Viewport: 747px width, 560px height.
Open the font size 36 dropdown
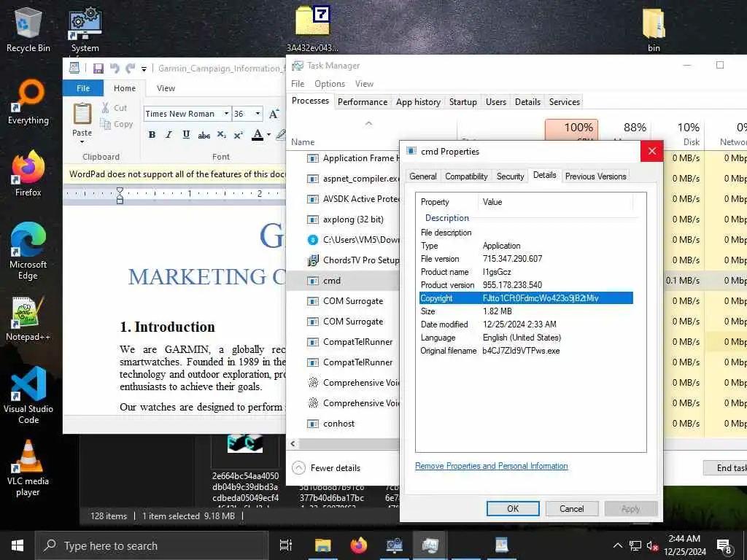258,114
